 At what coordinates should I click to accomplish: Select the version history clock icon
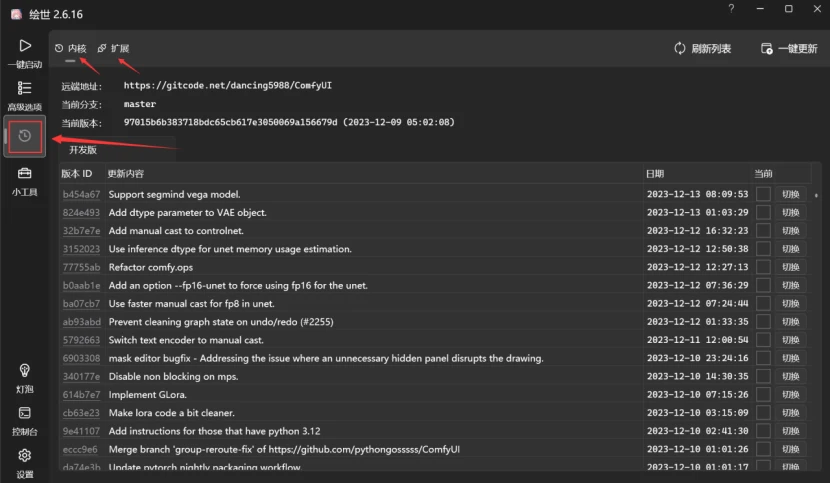[x=25, y=136]
